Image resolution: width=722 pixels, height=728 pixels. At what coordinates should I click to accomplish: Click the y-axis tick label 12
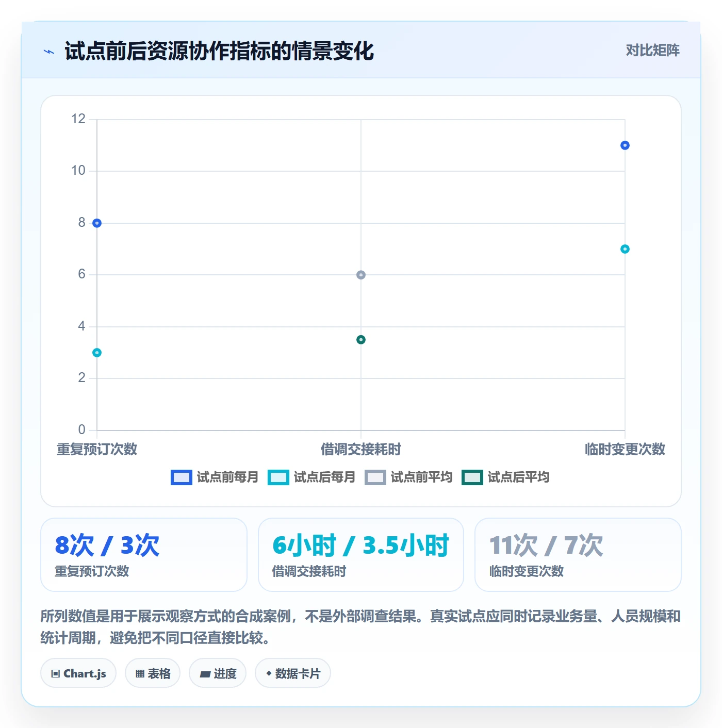click(x=78, y=119)
